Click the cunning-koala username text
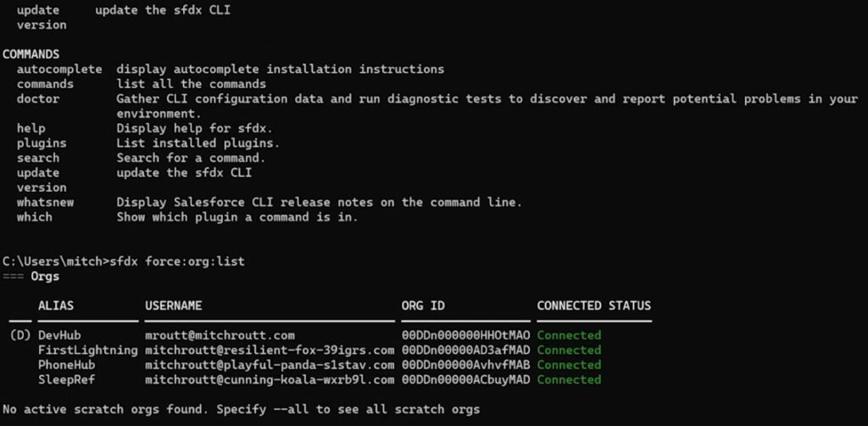Viewport: 868px width, 426px height. (x=270, y=379)
